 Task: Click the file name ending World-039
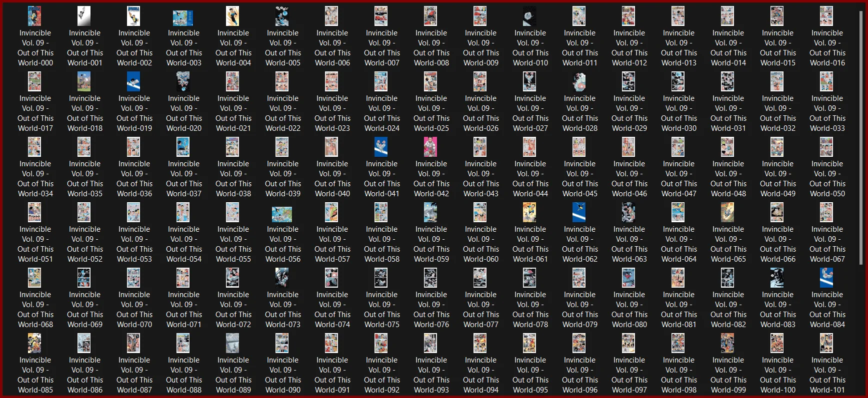click(x=283, y=179)
